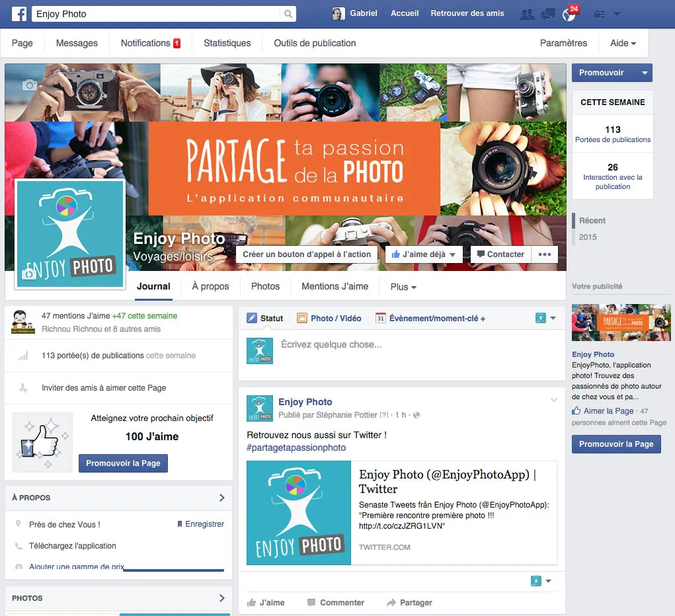Open the Aide dropdown menu
Viewport: 675px width, 616px height.
[623, 43]
